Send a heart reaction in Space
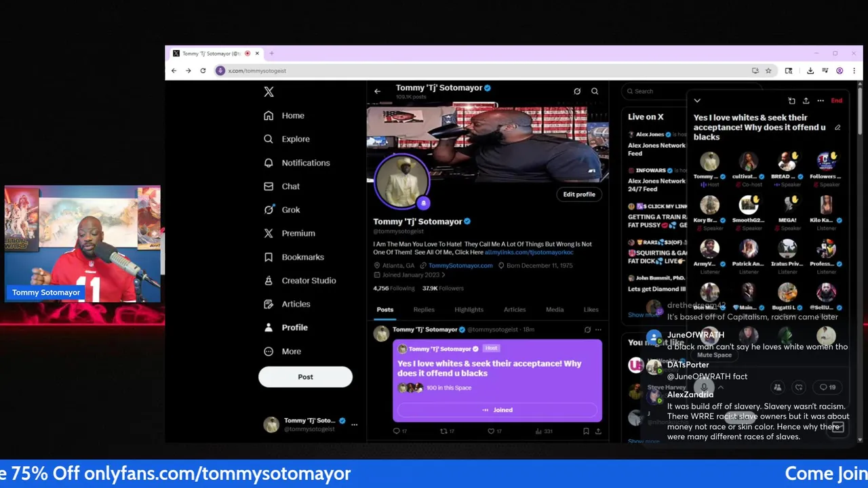 [x=799, y=388]
